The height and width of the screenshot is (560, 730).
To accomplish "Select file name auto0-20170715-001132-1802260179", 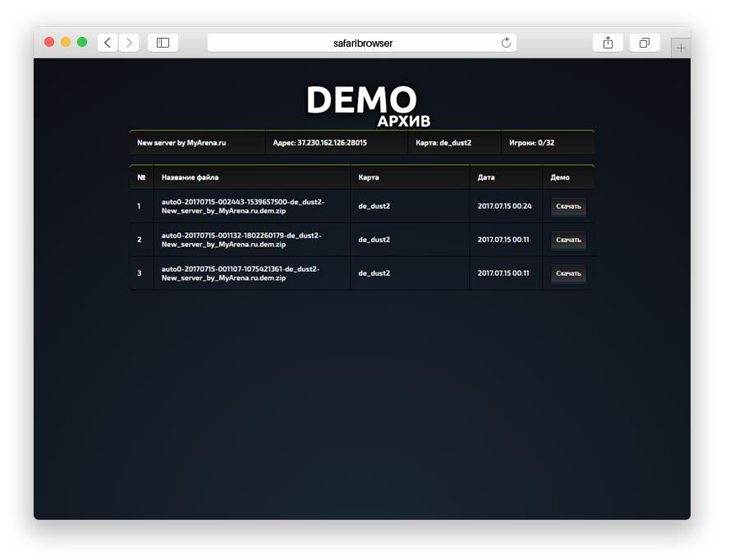I will 241,240.
